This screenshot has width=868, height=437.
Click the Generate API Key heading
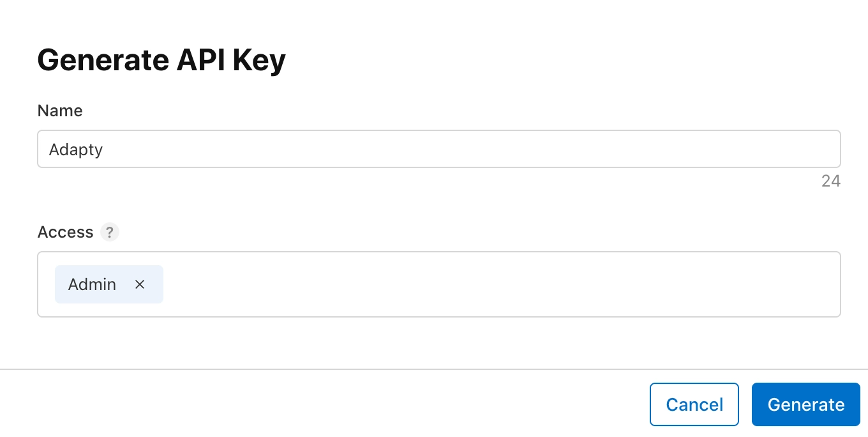[161, 59]
